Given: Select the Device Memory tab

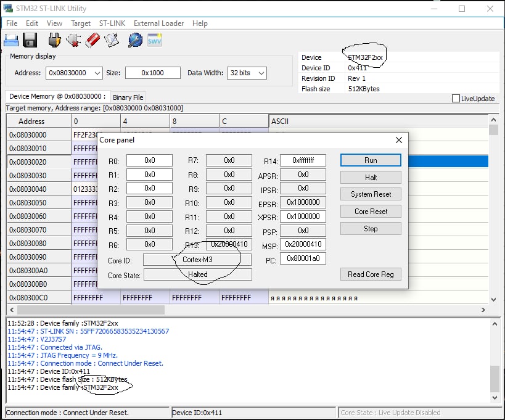Looking at the screenshot, I should 57,96.
